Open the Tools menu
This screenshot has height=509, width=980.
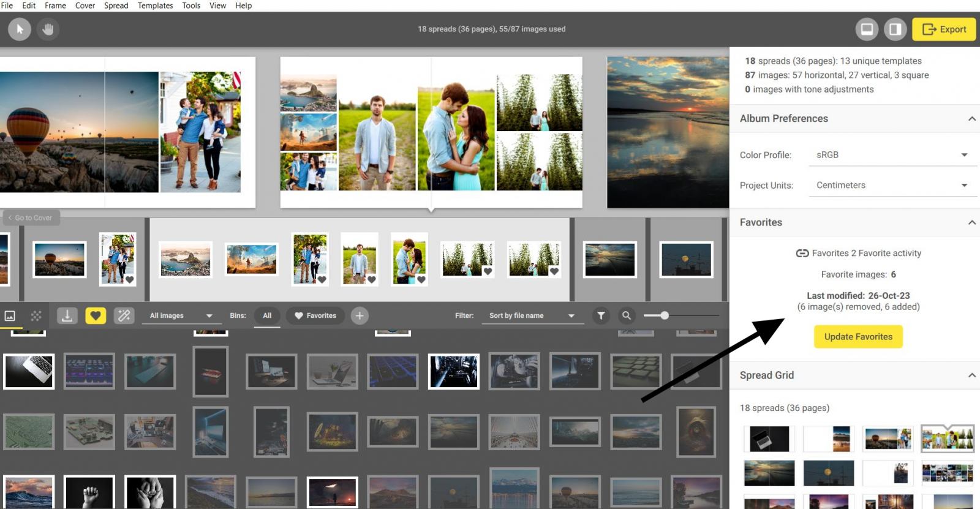click(x=191, y=6)
